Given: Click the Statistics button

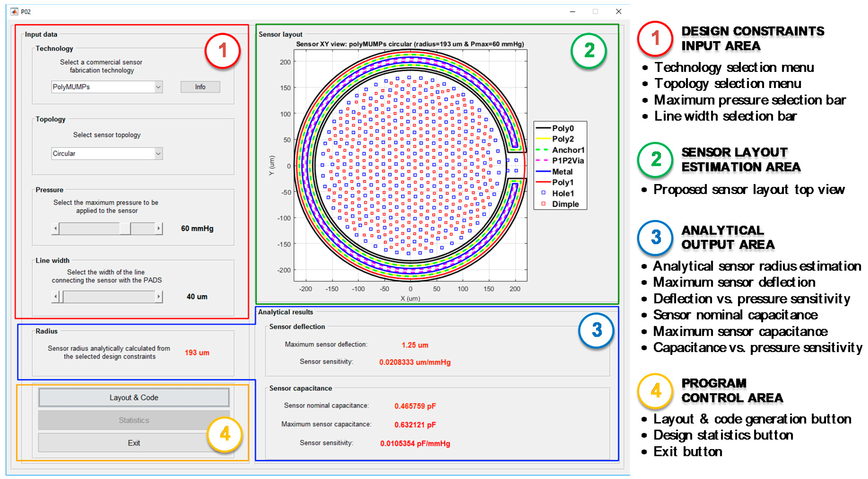Looking at the screenshot, I should click(134, 420).
